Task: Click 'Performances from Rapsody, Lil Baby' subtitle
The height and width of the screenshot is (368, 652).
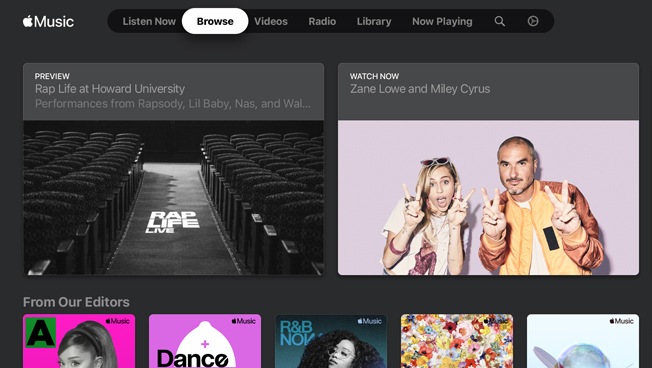Action: (x=173, y=104)
